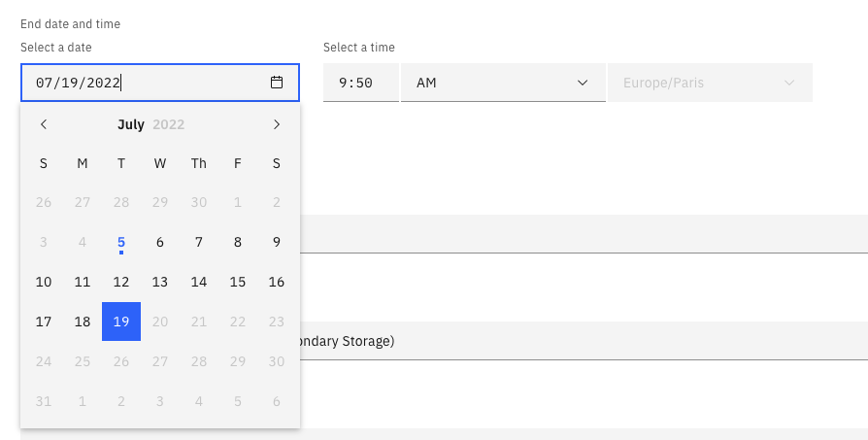Click the date field showing 07/19/2022
This screenshot has height=440, width=868.
click(x=146, y=83)
